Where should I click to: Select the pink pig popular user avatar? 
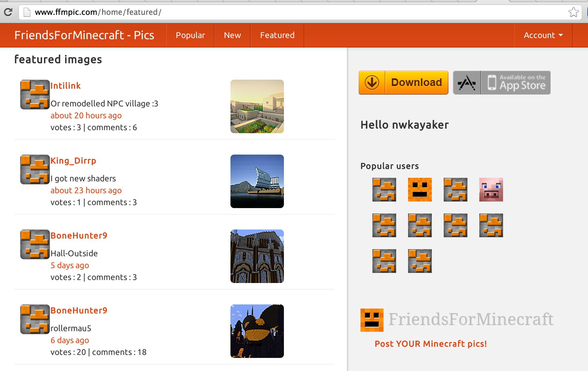click(x=491, y=190)
